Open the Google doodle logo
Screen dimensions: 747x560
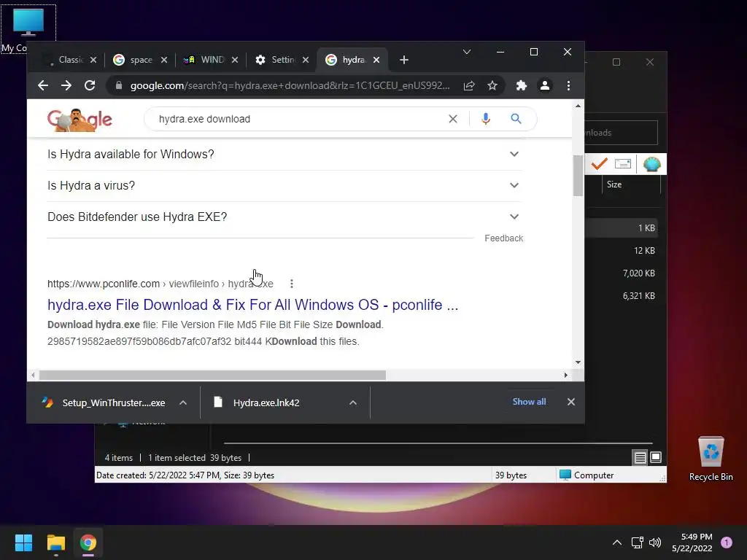[80, 120]
